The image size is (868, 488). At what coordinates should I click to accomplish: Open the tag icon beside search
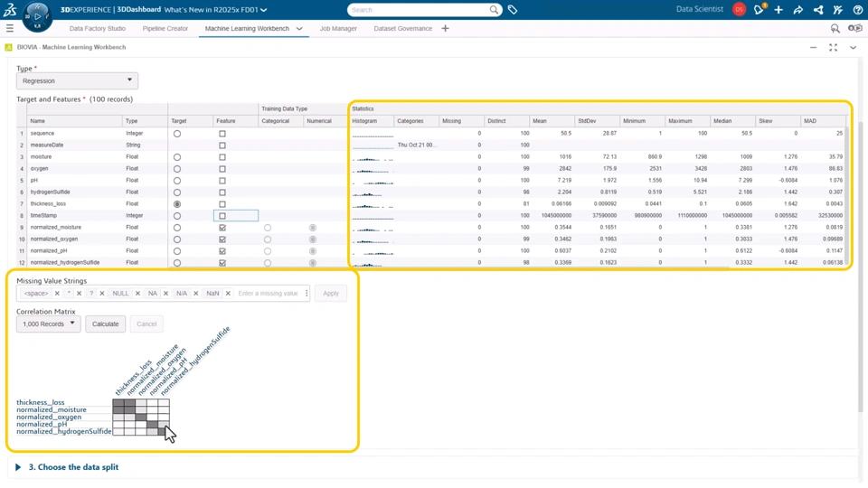(513, 10)
